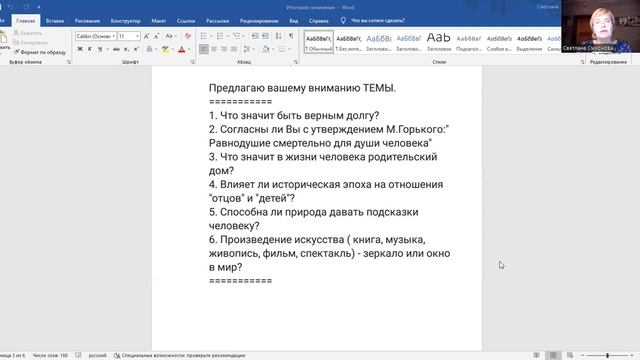This screenshot has height=360, width=640.
Task: Justify the text
Action: coord(233,49)
